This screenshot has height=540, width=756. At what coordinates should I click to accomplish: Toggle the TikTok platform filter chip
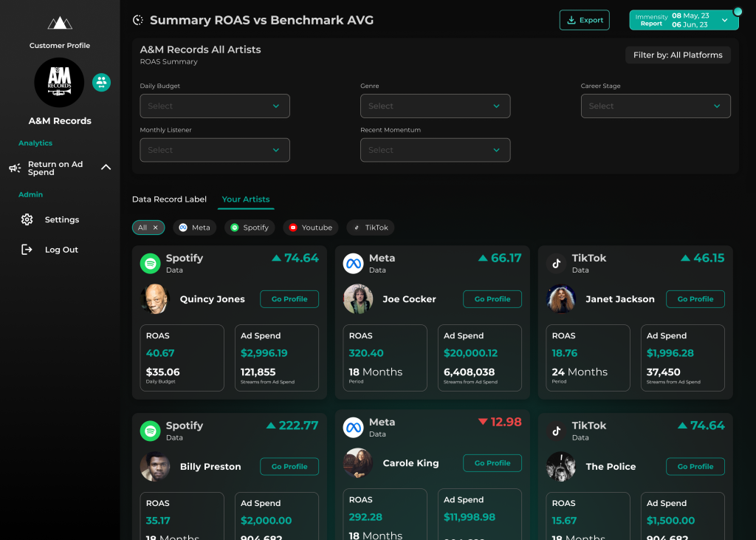click(x=371, y=228)
